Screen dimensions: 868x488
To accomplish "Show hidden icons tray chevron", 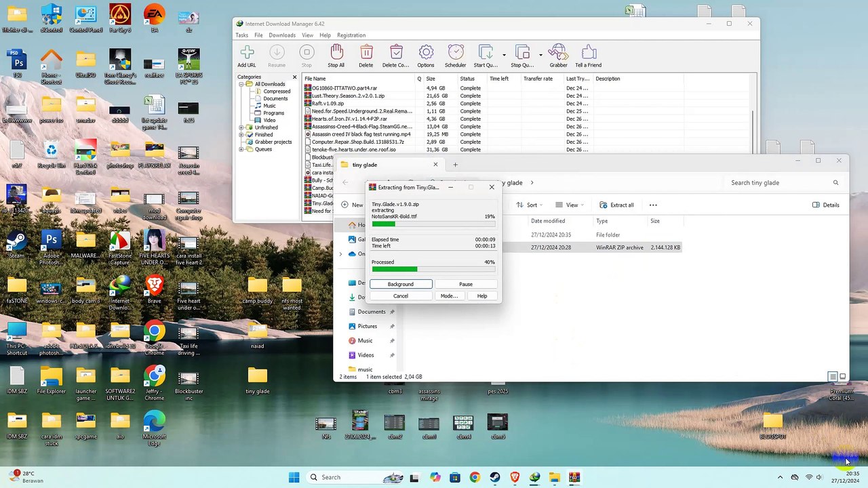I will pos(780,477).
